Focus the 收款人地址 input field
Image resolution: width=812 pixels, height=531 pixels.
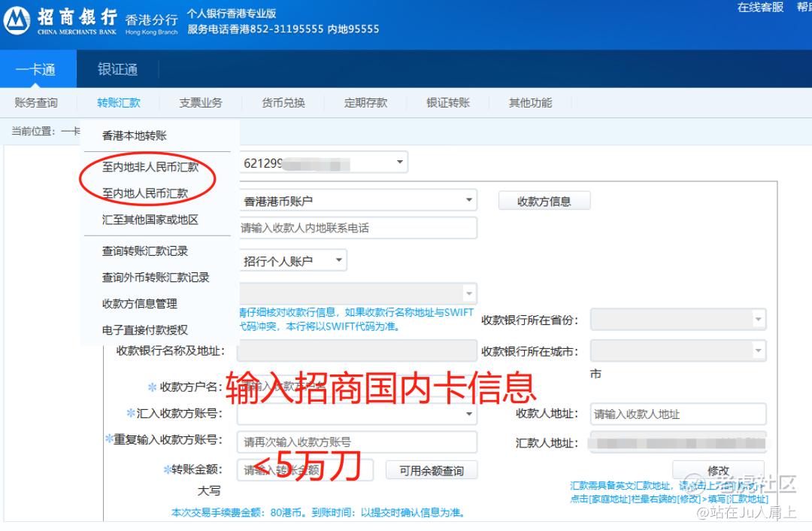(678, 414)
